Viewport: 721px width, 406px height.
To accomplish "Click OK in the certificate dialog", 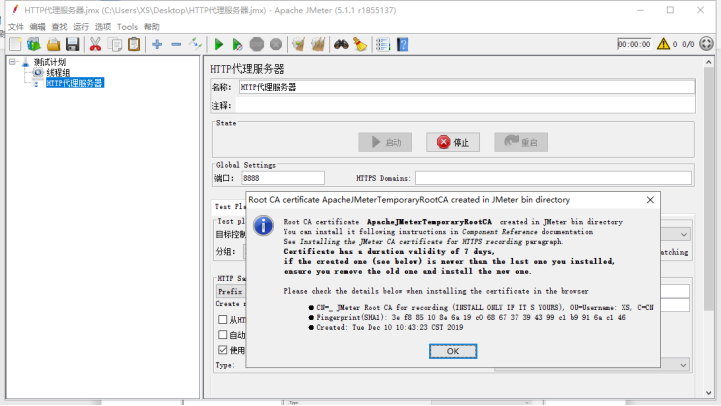I will (453, 351).
